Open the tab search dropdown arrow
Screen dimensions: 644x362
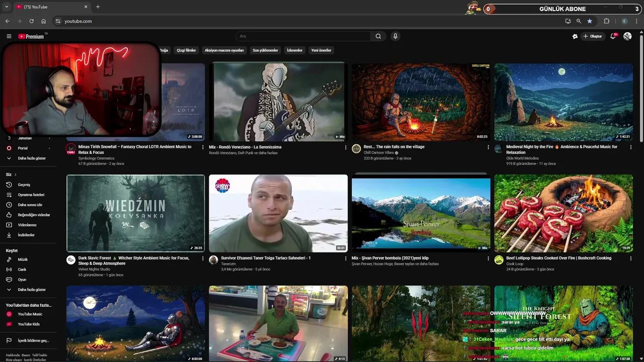click(7, 7)
